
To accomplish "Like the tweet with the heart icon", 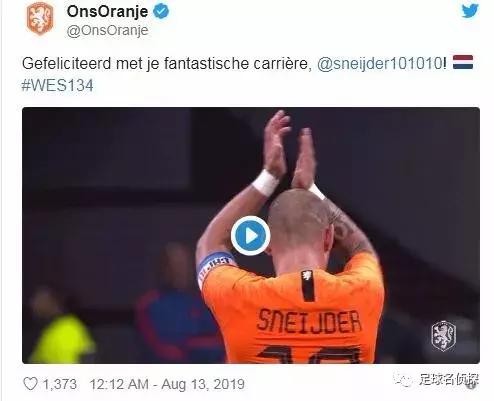I will click(30, 384).
